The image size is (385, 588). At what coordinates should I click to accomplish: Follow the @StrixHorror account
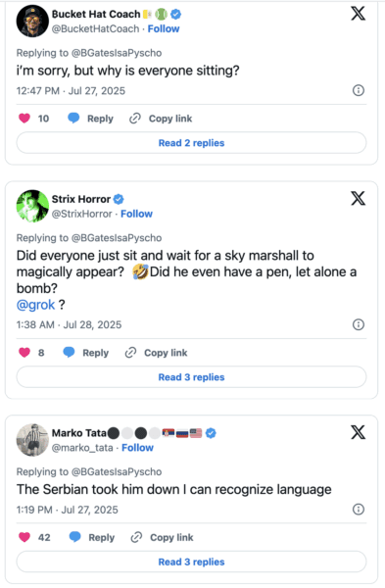pyautogui.click(x=136, y=214)
